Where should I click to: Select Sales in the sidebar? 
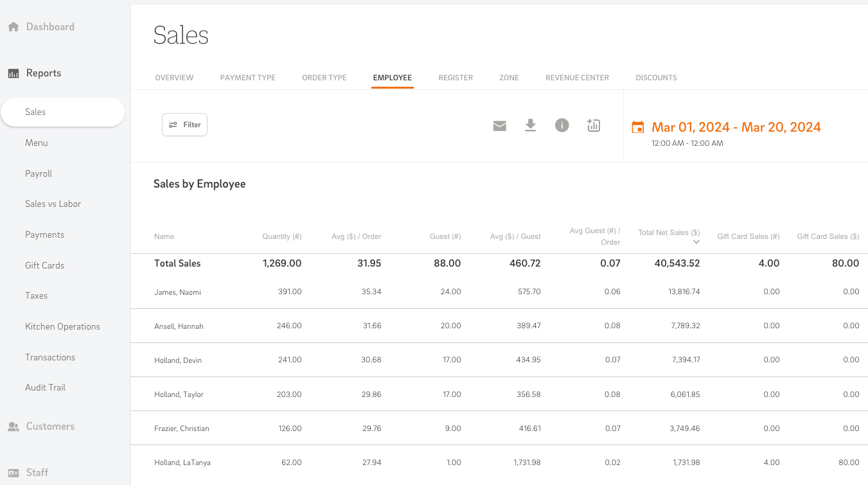pos(62,112)
